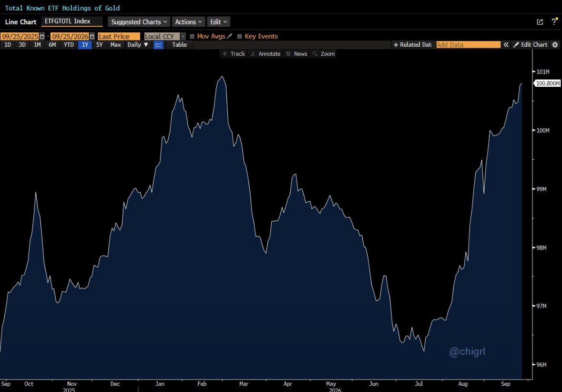Image resolution: width=562 pixels, height=392 pixels.
Task: Click the 101M axis label
Action: point(542,72)
